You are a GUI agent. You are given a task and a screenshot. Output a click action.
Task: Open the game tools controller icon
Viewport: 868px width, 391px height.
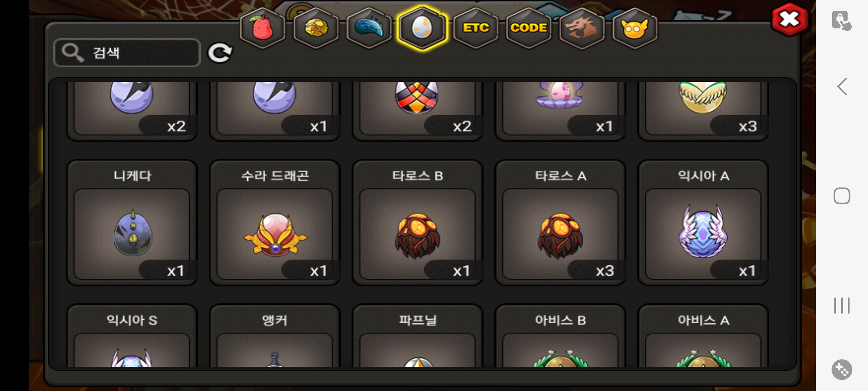(x=842, y=370)
